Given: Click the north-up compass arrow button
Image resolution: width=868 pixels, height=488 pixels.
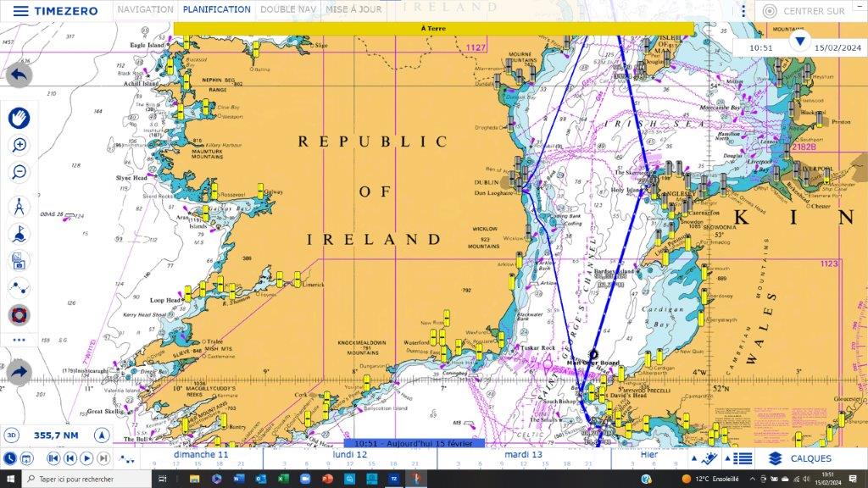Looking at the screenshot, I should pyautogui.click(x=102, y=435).
